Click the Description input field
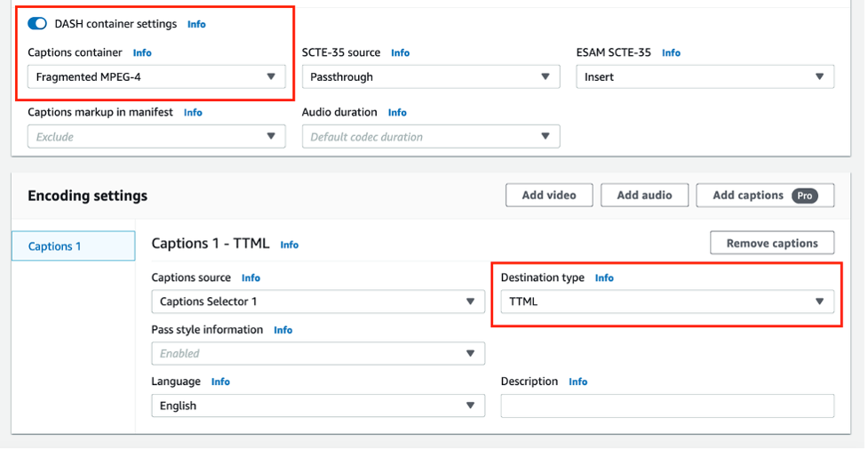 [667, 406]
